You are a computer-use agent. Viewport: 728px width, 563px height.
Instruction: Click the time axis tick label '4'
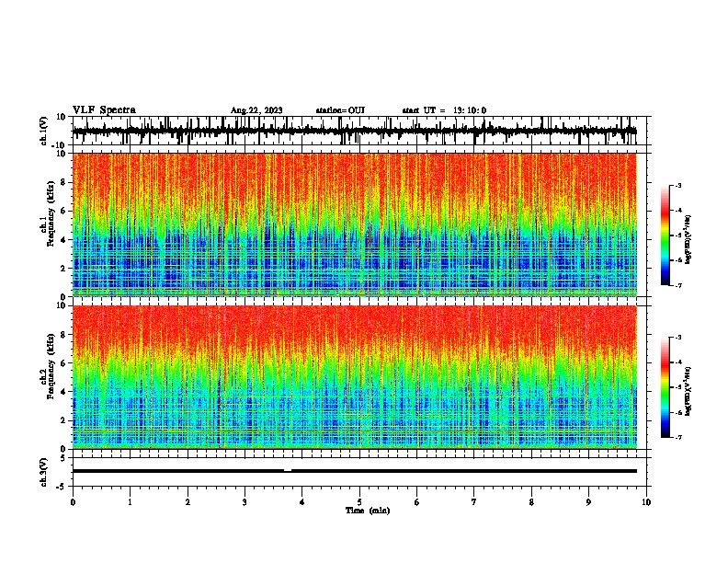point(302,502)
